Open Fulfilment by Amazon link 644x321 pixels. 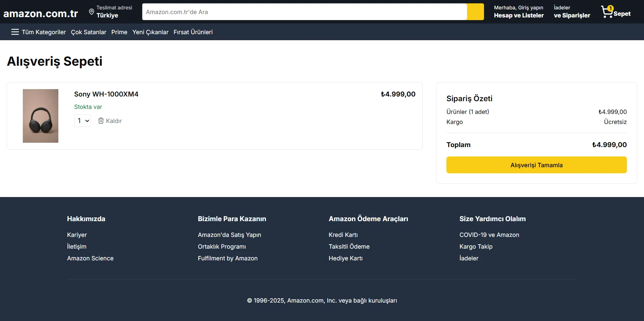pos(228,258)
